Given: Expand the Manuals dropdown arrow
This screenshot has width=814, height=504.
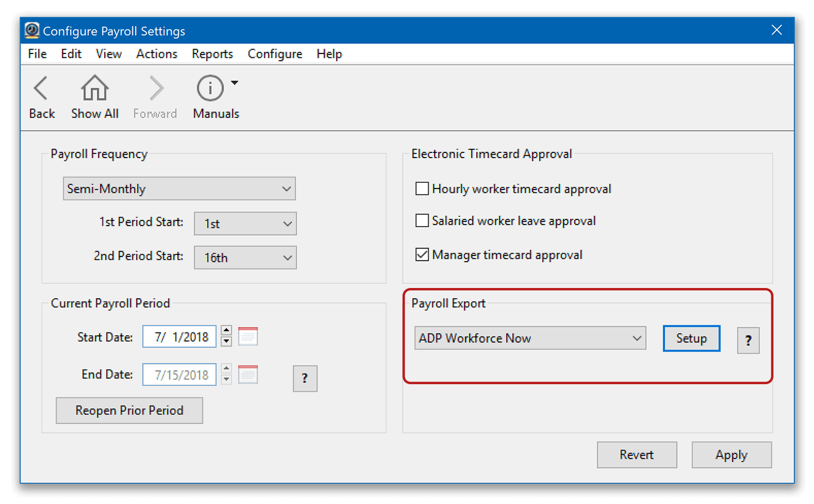Looking at the screenshot, I should click(x=235, y=83).
